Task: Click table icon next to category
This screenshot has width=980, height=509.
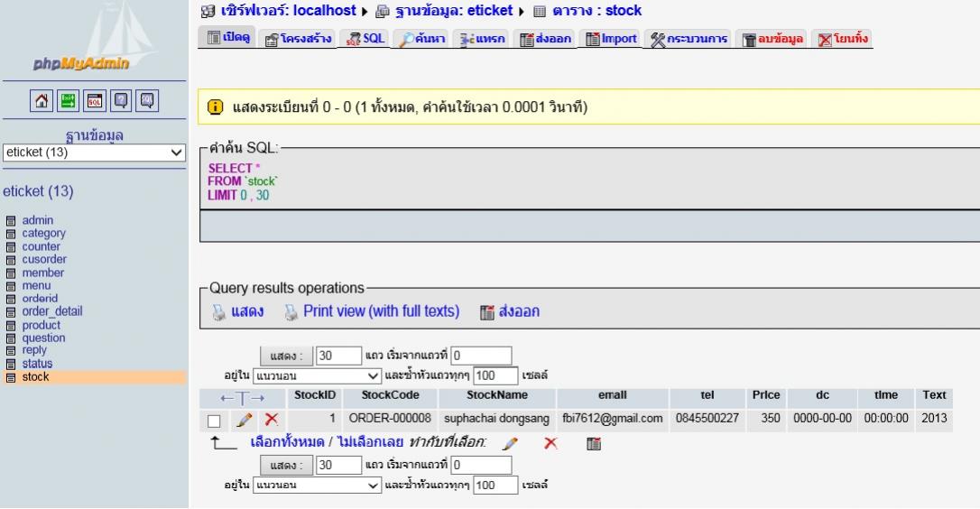Action: coord(11,234)
